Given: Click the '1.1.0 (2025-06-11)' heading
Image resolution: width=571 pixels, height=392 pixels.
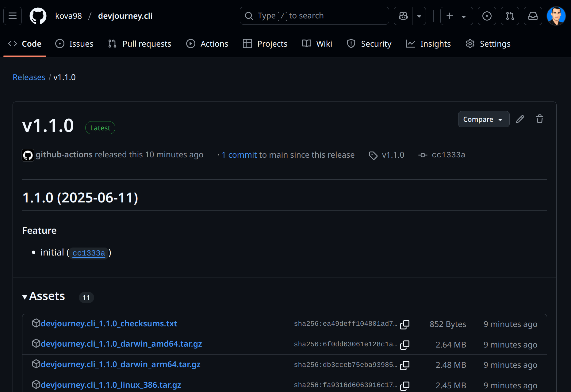Looking at the screenshot, I should [x=80, y=198].
